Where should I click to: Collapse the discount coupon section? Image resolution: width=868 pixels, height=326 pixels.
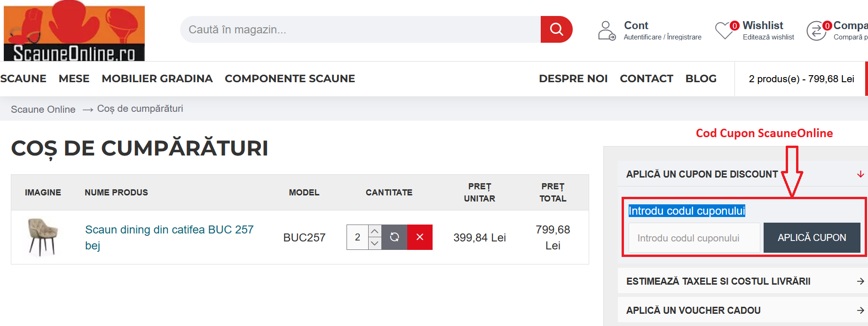pyautogui.click(x=860, y=174)
